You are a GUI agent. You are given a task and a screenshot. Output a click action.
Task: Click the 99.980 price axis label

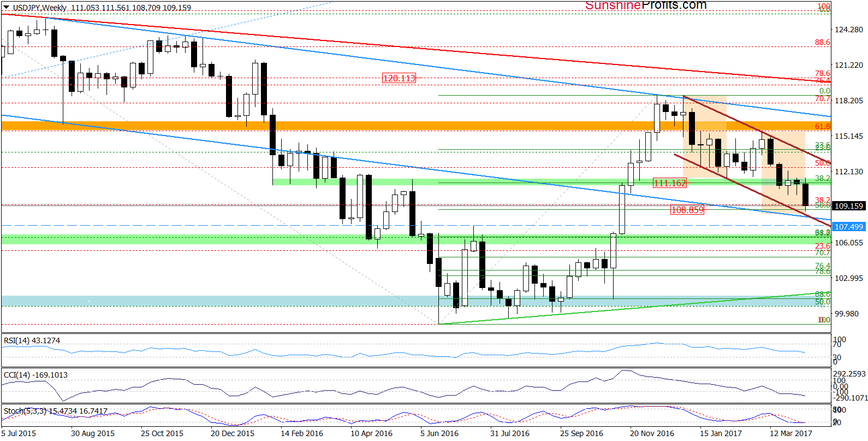pos(847,314)
